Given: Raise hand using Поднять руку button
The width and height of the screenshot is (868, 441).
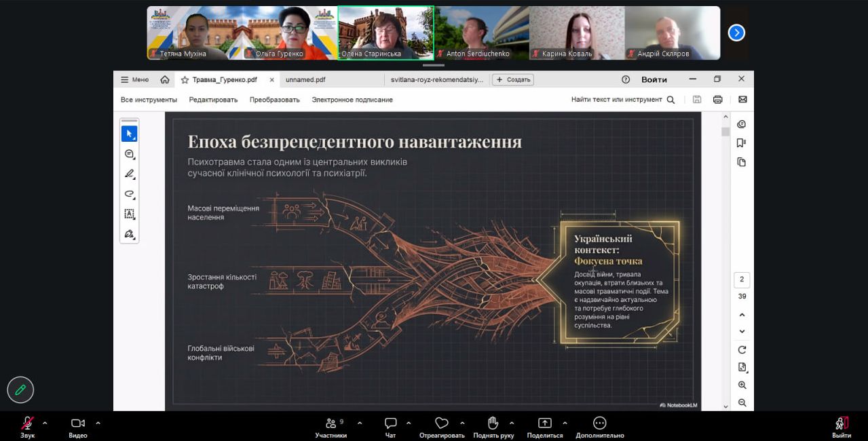Looking at the screenshot, I should [x=493, y=426].
